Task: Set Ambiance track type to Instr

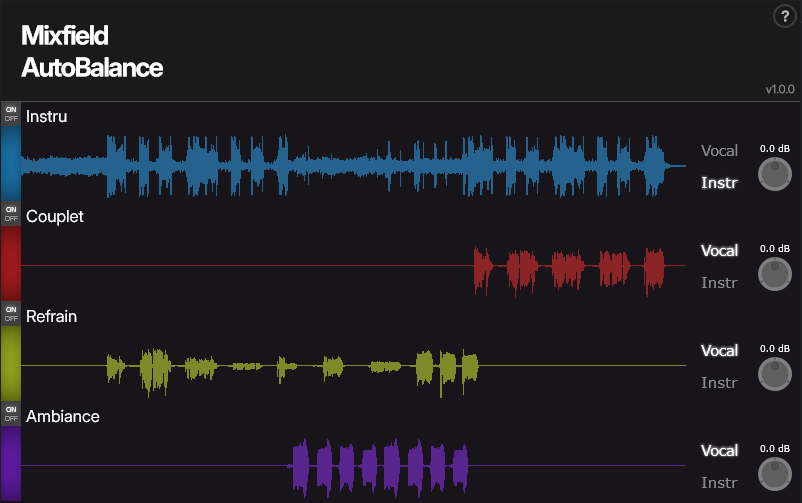Action: tap(719, 483)
